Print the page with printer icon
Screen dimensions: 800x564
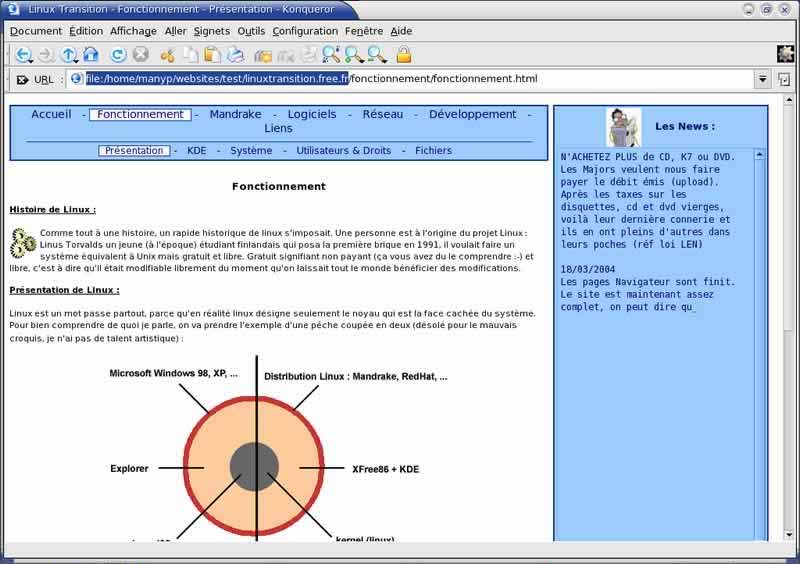click(x=235, y=55)
